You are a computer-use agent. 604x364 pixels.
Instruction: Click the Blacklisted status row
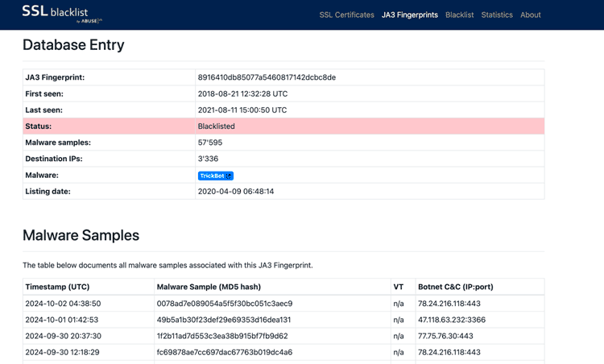(283, 126)
